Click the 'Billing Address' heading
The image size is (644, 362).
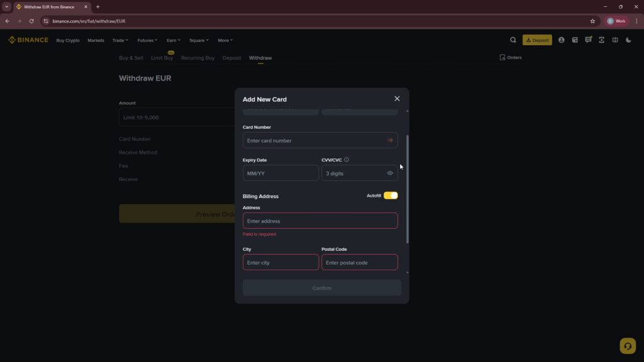click(260, 196)
